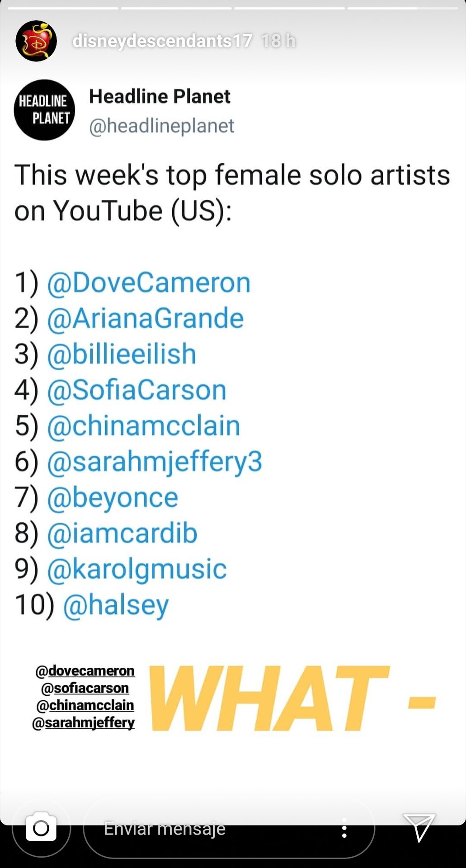Click the @DoveCameron handle in list
Viewport: 466px width, 868px height.
pos(149,283)
